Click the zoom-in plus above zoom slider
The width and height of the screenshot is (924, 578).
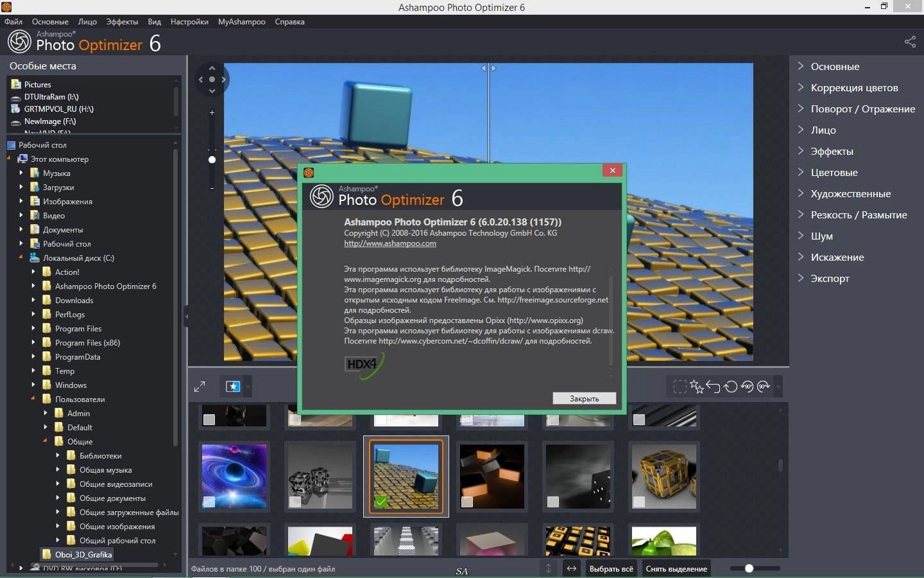(x=212, y=112)
